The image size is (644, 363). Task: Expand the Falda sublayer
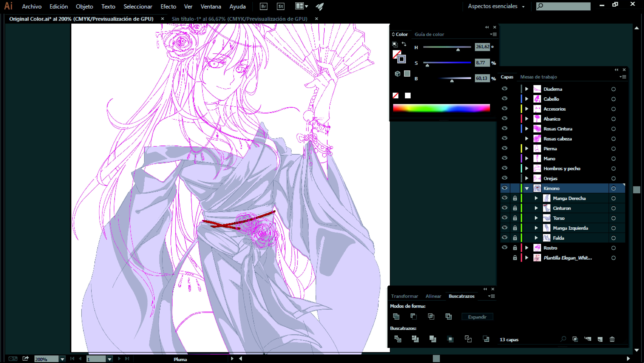pos(536,238)
